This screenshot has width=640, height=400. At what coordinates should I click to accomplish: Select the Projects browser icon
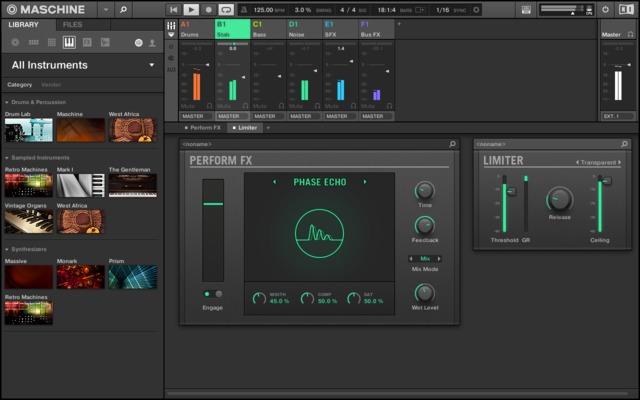(15, 42)
